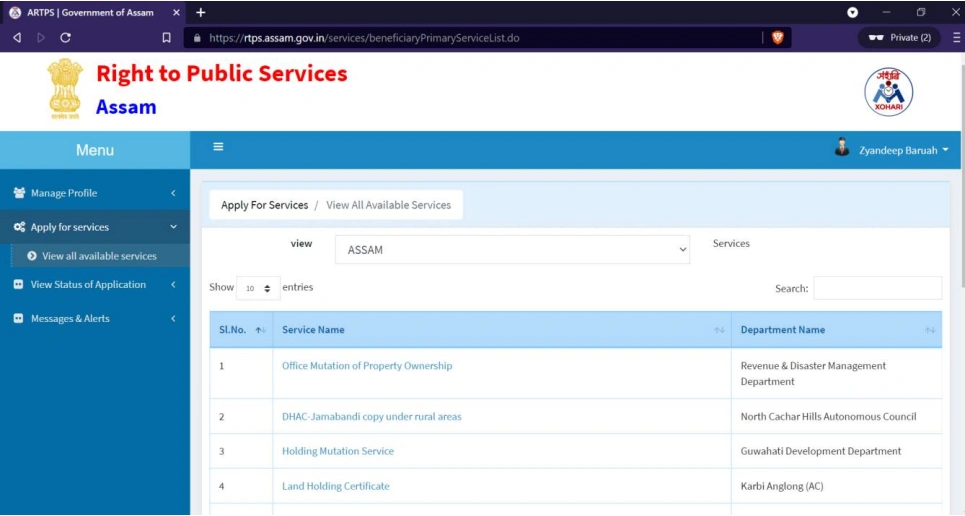Open Zyandeep Baruah account dropdown
Screen dimensions: 965x516
pyautogui.click(x=903, y=150)
